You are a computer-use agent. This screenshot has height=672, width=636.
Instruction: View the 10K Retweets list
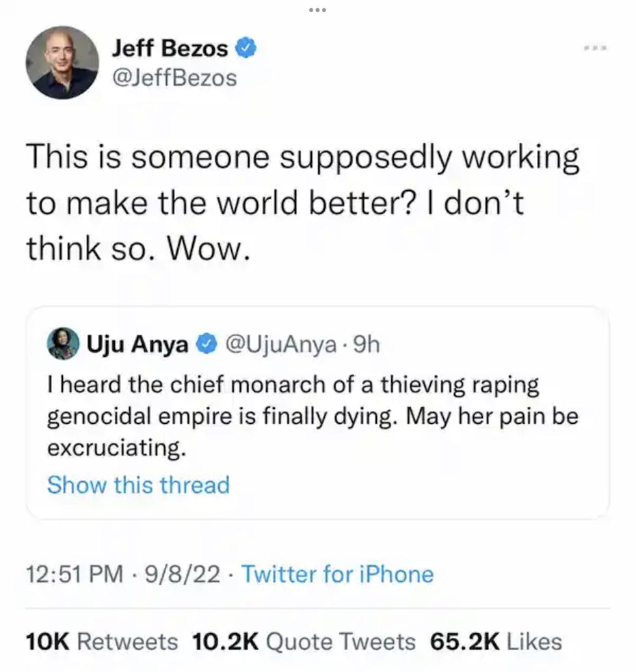(x=101, y=641)
